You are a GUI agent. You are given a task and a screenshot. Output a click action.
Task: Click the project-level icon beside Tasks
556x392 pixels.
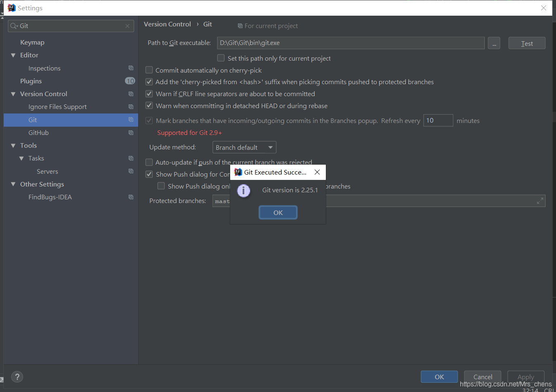[x=131, y=158]
